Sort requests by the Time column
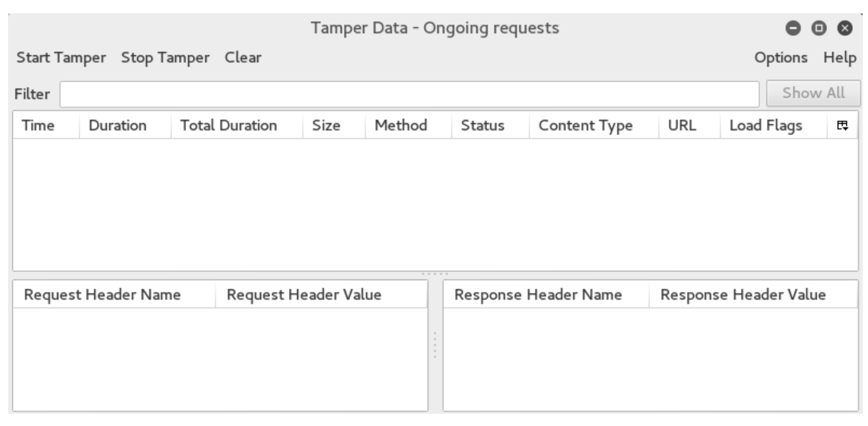The image size is (868, 426). click(x=39, y=126)
